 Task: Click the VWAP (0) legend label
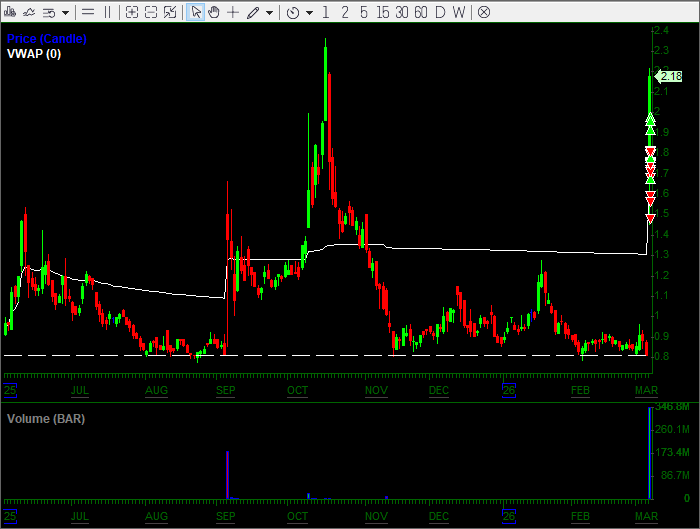34,54
